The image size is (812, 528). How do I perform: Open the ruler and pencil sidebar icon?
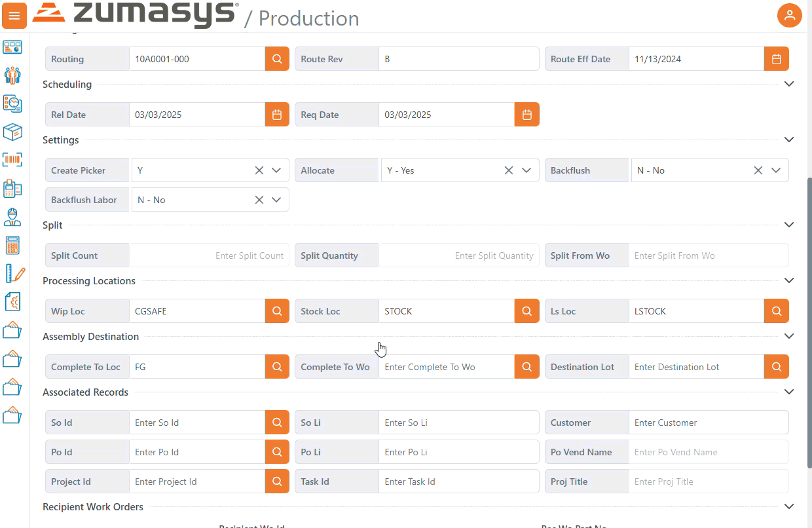pyautogui.click(x=14, y=273)
